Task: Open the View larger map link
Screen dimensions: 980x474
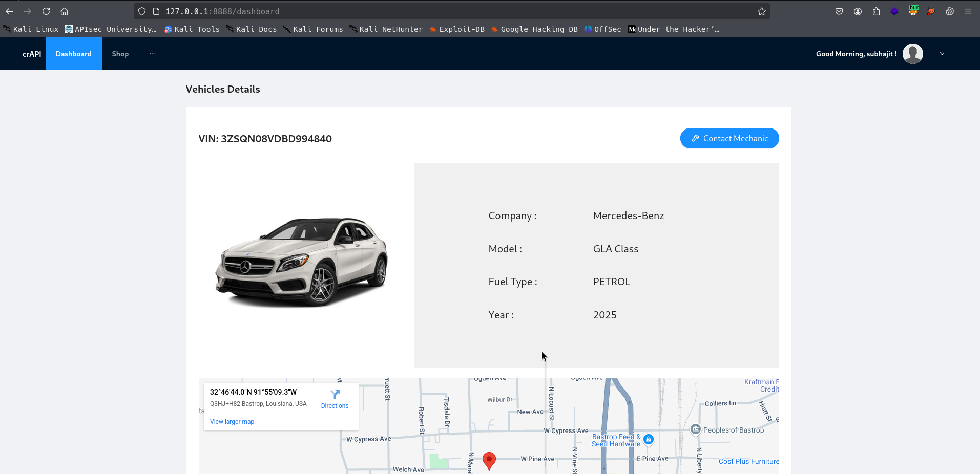Action: [x=232, y=422]
